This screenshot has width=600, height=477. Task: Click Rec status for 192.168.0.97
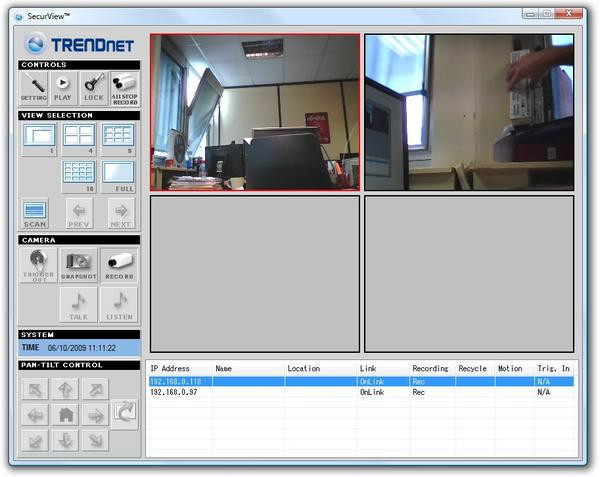pos(419,392)
